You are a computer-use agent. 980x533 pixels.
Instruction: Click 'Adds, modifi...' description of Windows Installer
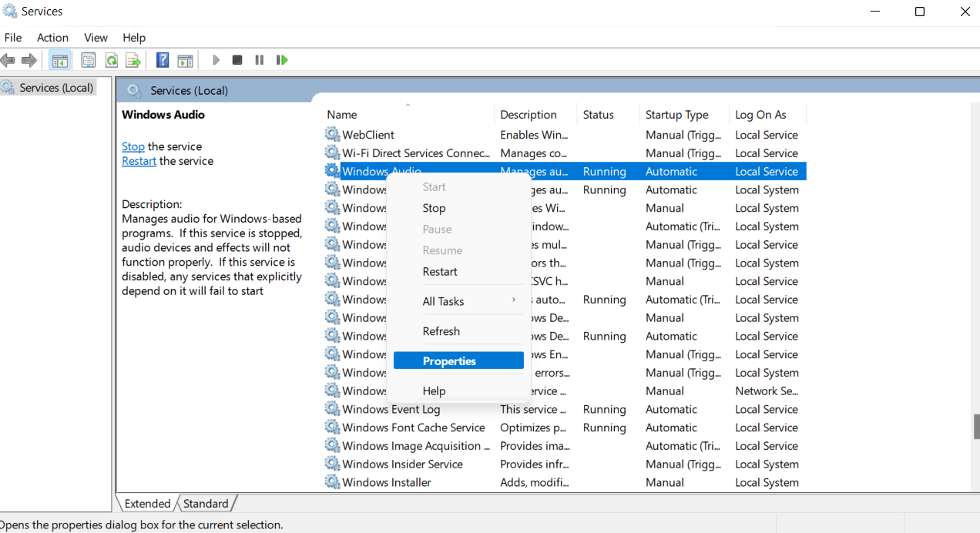[x=535, y=482]
